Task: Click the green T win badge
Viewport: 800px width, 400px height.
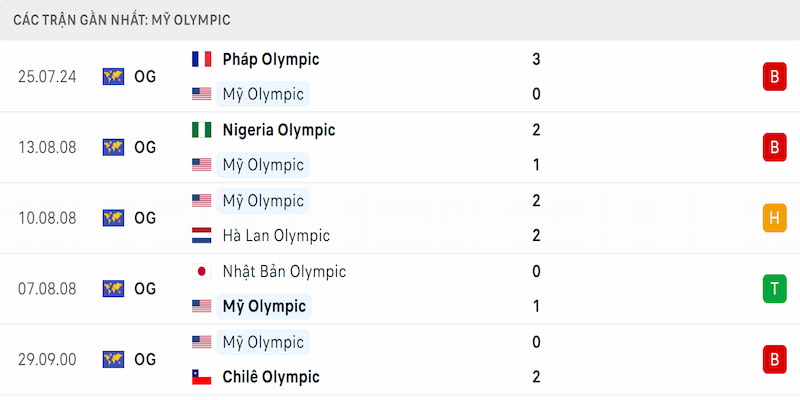Action: (x=774, y=289)
